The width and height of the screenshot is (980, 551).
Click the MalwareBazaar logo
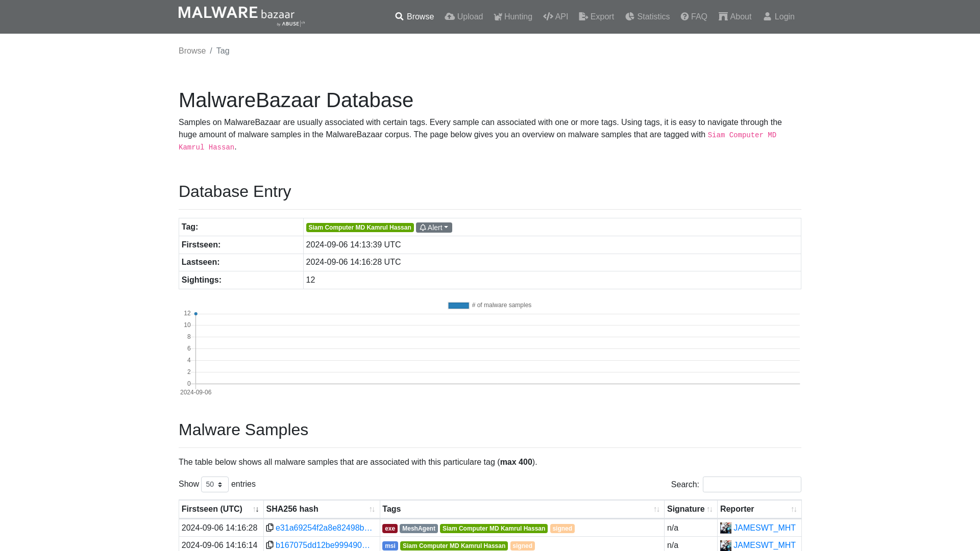(241, 16)
